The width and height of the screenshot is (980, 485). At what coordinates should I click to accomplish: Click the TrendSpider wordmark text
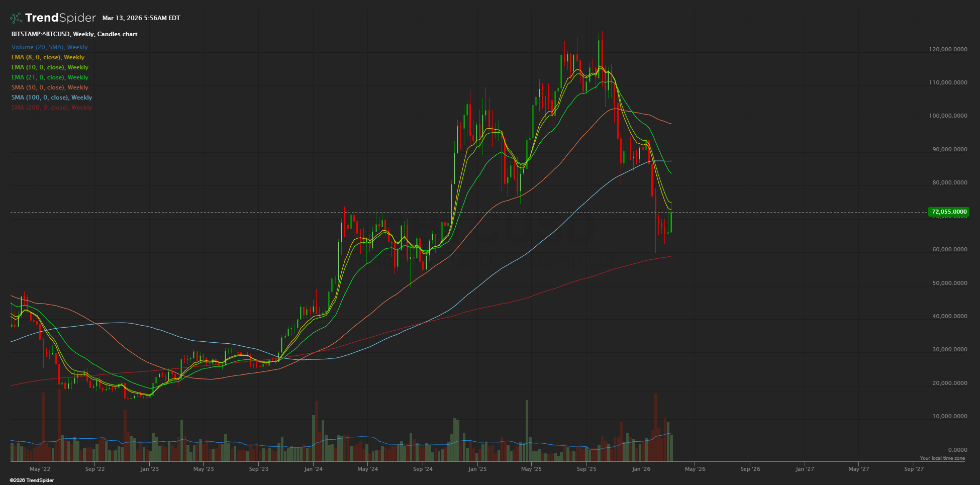coord(60,18)
